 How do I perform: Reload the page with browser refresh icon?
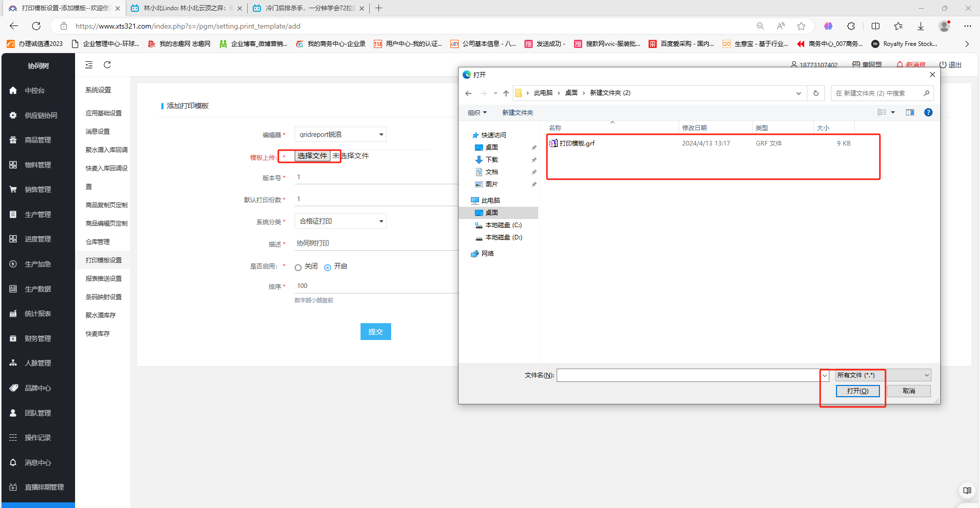(36, 26)
